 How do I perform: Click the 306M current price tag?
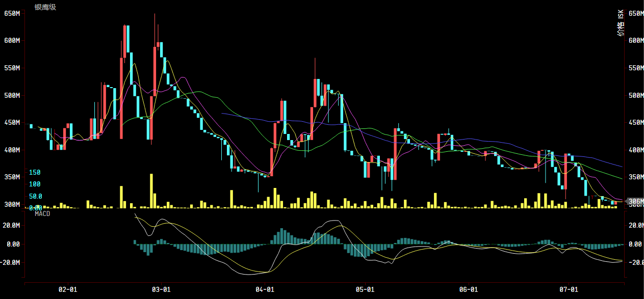tap(635, 202)
